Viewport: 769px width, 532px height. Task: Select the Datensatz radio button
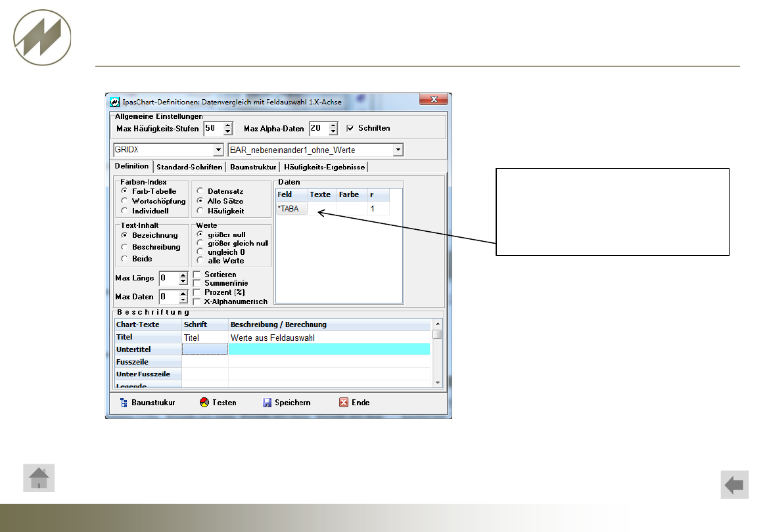200,191
